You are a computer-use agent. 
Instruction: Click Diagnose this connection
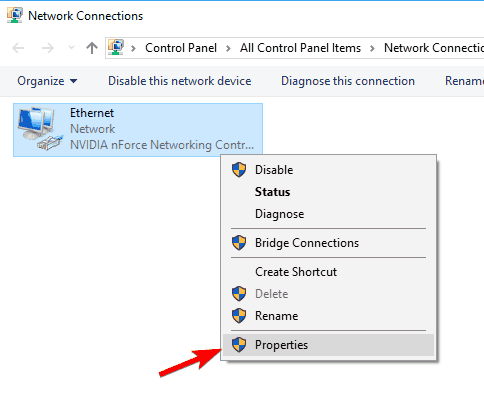click(348, 81)
